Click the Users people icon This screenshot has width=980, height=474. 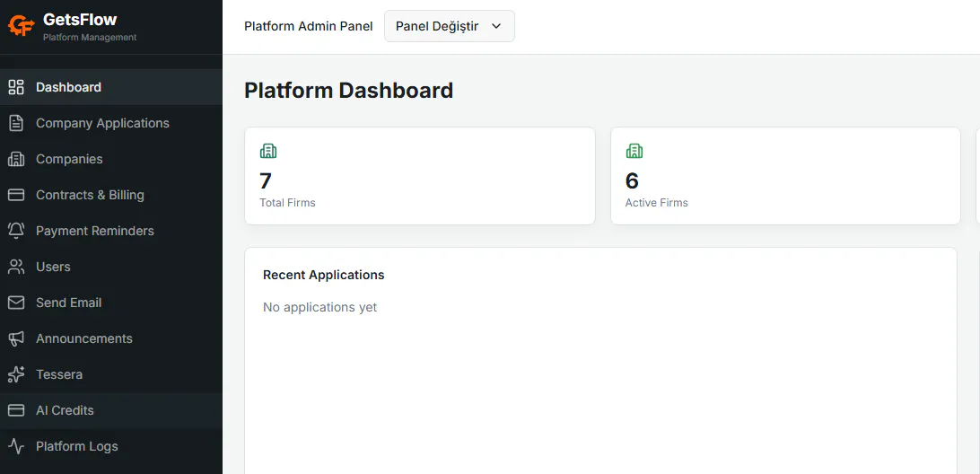(x=15, y=267)
